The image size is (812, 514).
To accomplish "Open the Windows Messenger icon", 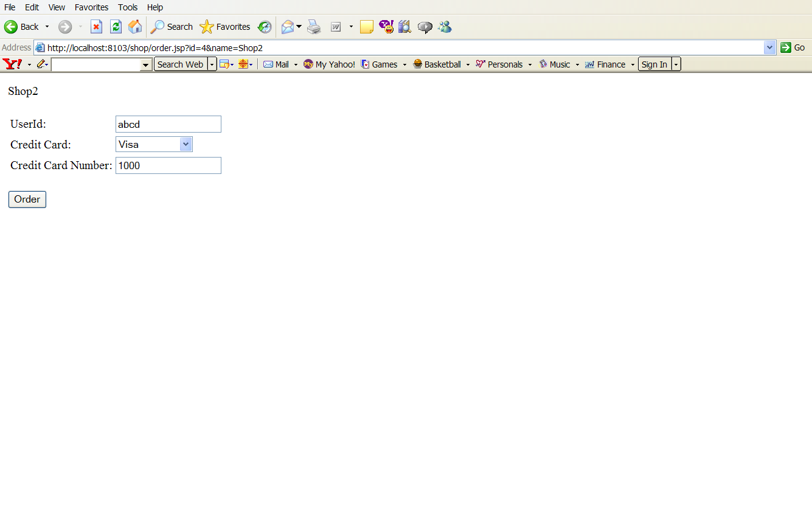I will (x=445, y=27).
